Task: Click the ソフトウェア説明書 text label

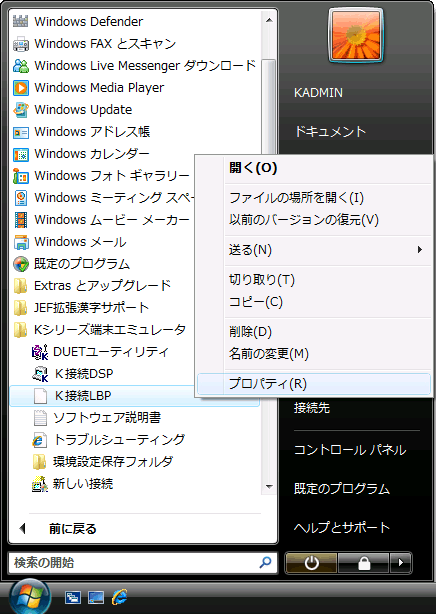Action: point(107,418)
